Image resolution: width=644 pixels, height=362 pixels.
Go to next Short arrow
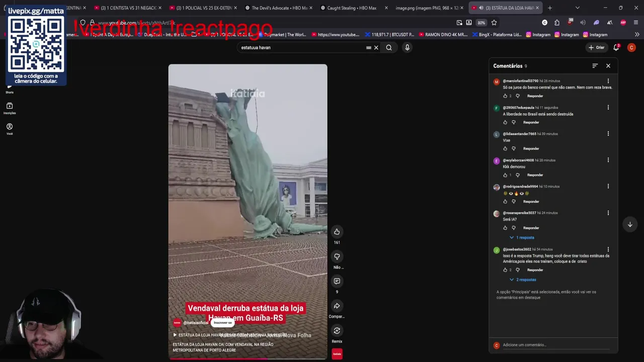pos(629,224)
